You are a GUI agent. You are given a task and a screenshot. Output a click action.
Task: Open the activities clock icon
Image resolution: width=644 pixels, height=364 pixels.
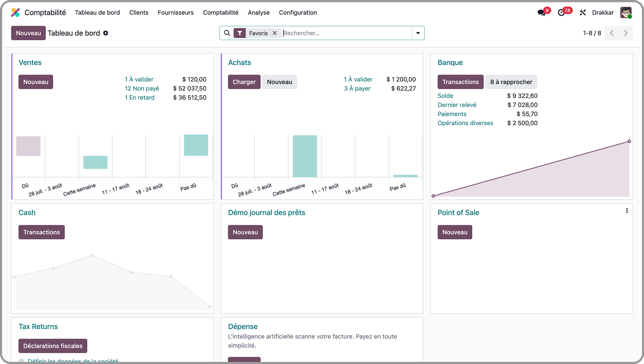(x=561, y=13)
